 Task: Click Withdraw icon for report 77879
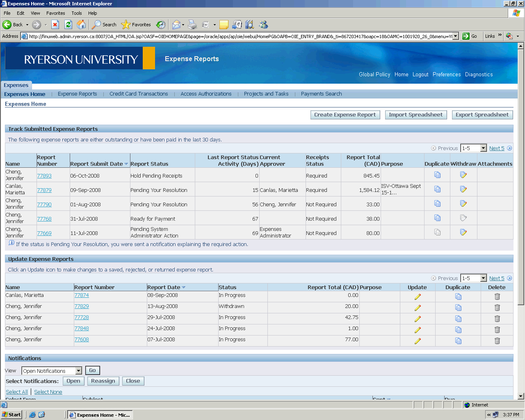463,189
